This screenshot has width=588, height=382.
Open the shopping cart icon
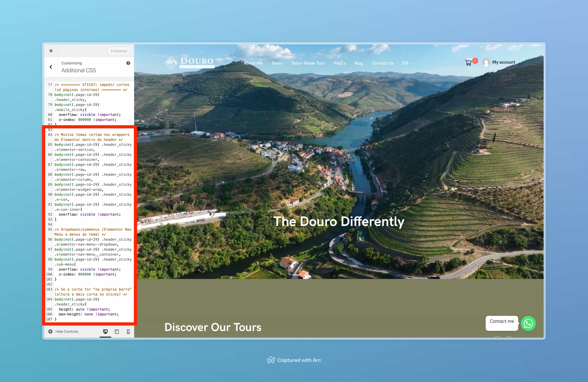pyautogui.click(x=468, y=63)
